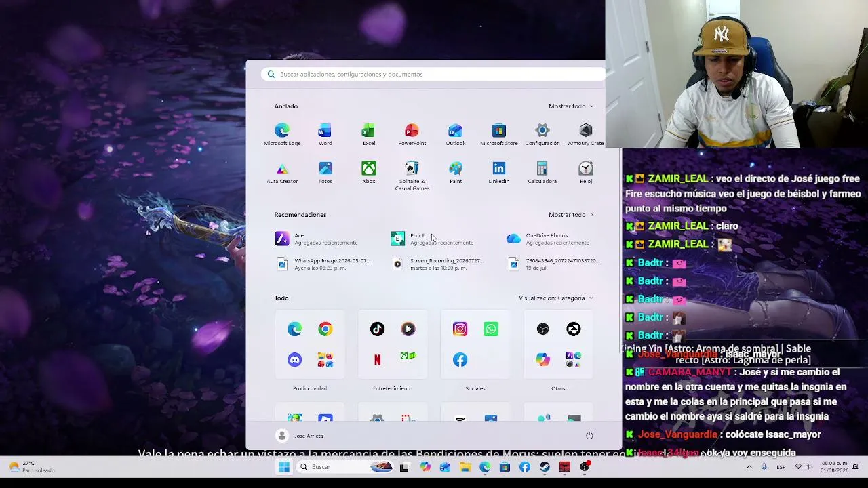Open Copilot in Otros category
868x488 pixels.
pos(542,360)
